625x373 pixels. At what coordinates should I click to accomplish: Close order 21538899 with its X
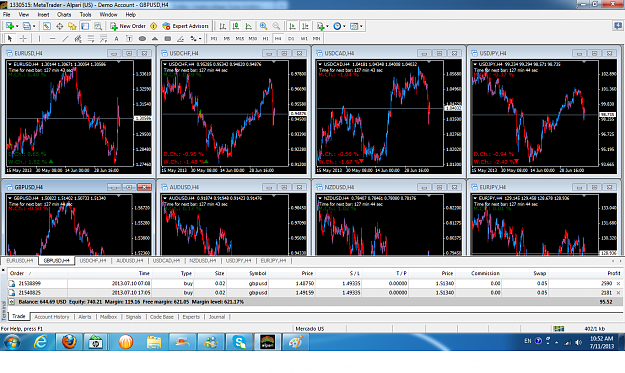[618, 283]
